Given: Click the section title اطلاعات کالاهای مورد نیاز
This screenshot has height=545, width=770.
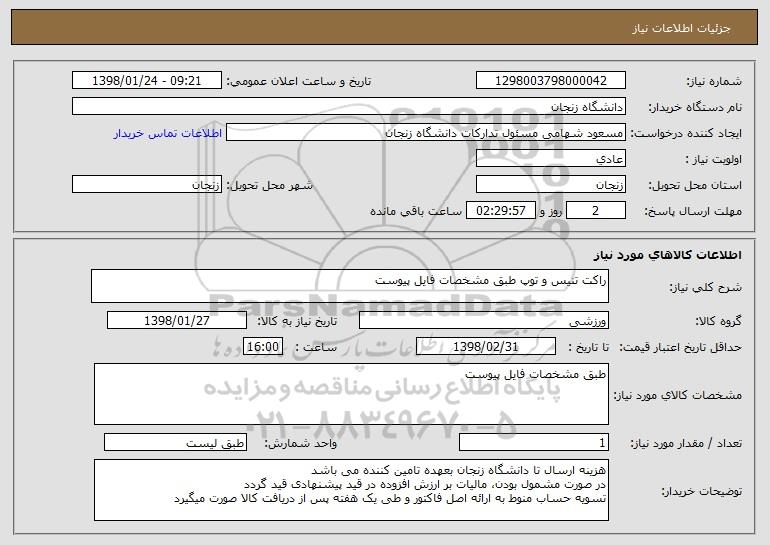Looking at the screenshot, I should (x=668, y=255).
